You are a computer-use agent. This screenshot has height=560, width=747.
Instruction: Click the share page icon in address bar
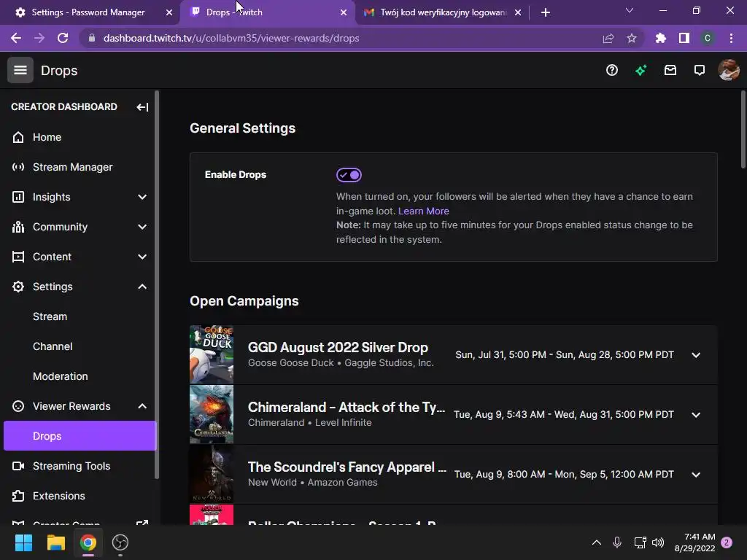[x=608, y=38]
